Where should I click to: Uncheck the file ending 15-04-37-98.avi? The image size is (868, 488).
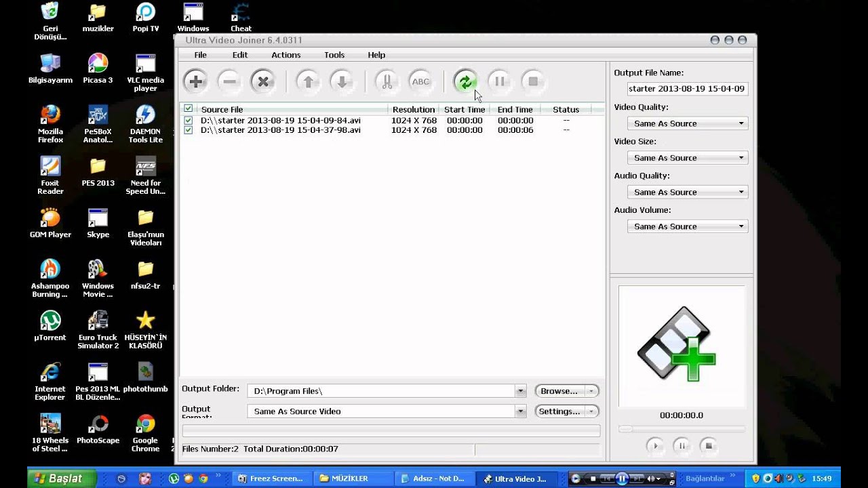pos(189,130)
